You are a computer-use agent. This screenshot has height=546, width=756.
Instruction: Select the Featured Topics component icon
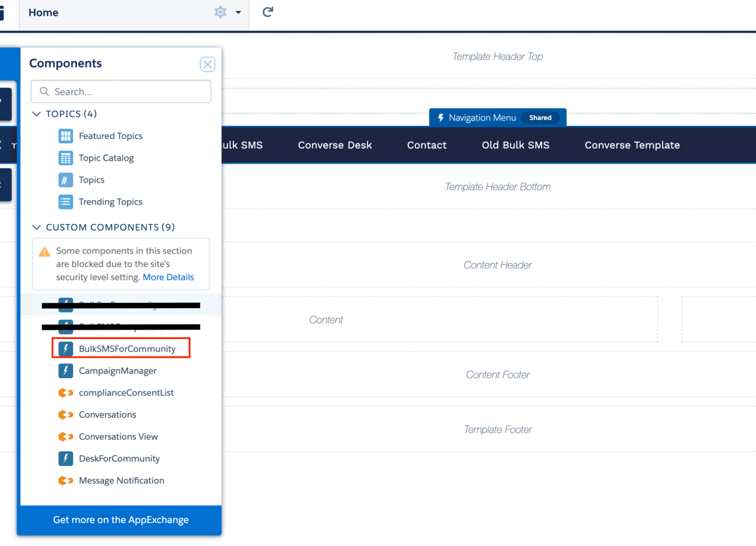(x=66, y=136)
